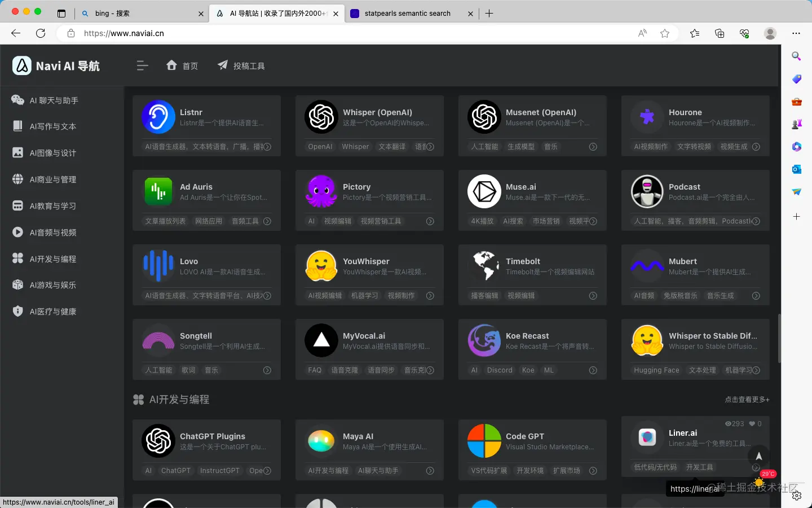This screenshot has height=508, width=812.
Task: Click the Musenet (OpenAI) logo icon
Action: pos(484,117)
